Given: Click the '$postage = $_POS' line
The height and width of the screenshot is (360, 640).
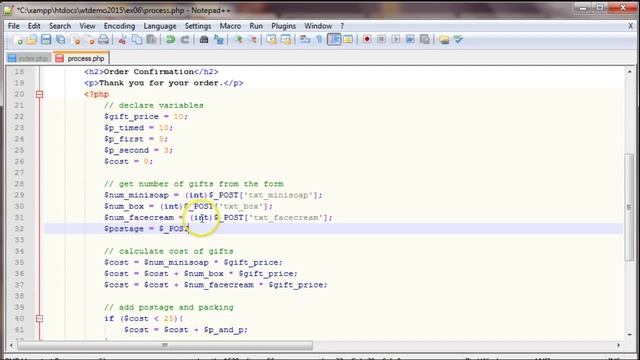Looking at the screenshot, I should 147,229.
